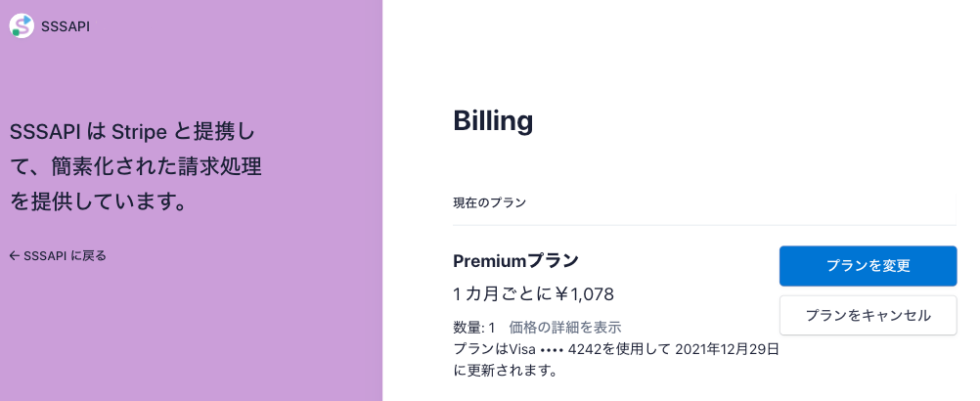Viewport: 980px width, 401px height.
Task: Return via the SSSAPI に戻る link
Action: (65, 256)
